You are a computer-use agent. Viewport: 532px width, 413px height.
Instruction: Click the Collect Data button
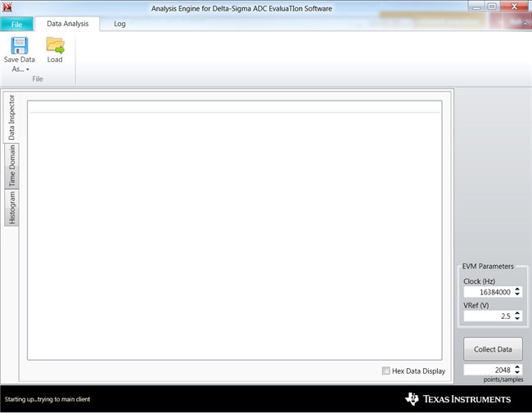pos(493,349)
